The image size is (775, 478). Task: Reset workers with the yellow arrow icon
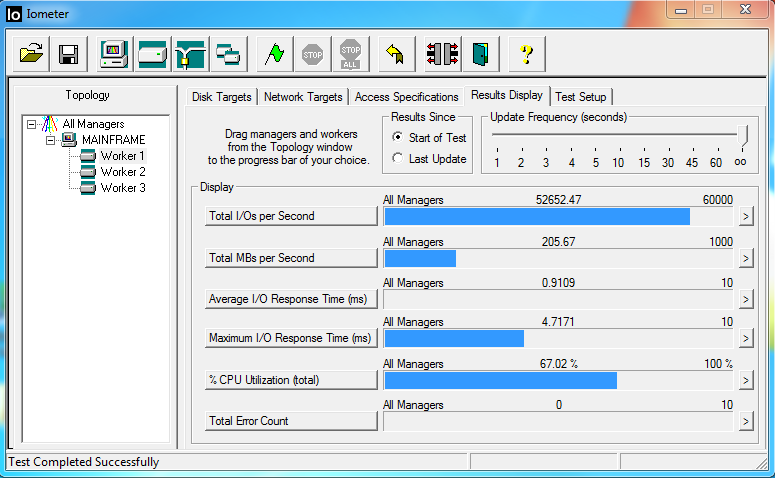(x=396, y=54)
